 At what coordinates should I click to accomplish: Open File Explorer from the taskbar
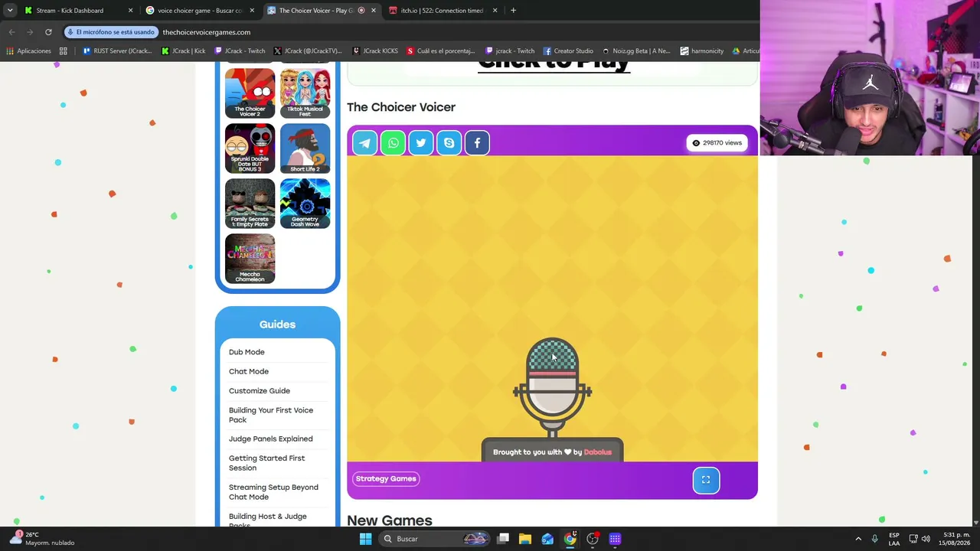tap(525, 539)
